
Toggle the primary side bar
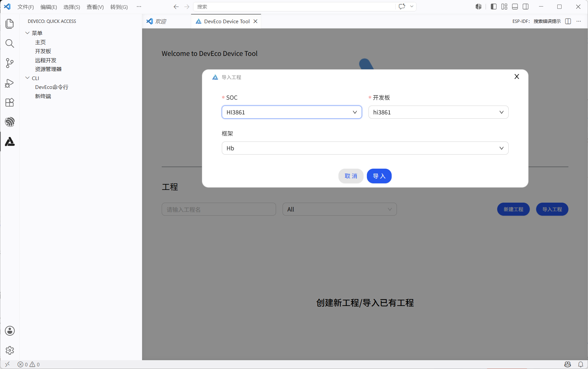(494, 7)
